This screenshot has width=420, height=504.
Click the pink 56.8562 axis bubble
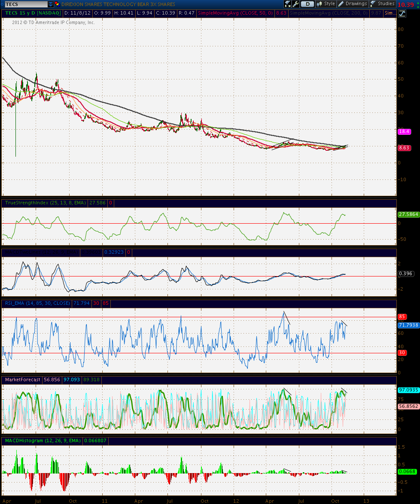(x=408, y=406)
